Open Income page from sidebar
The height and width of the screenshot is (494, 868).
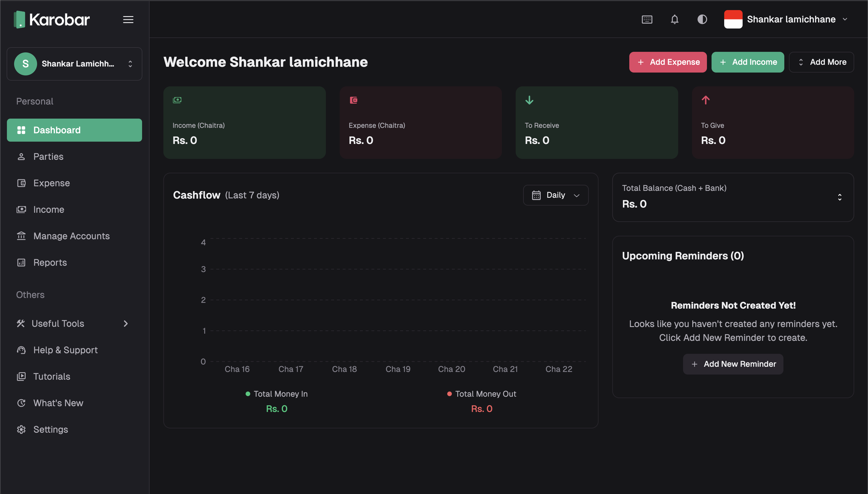pyautogui.click(x=74, y=209)
